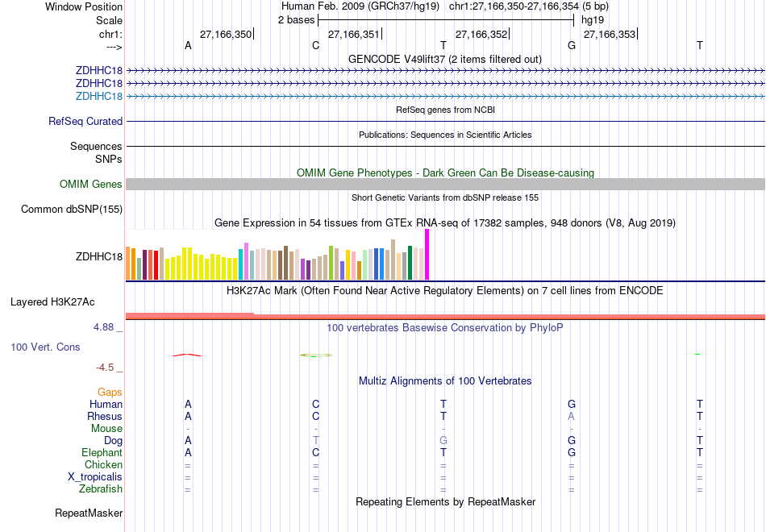Select the Rhesus species label
The image size is (766, 532).
pos(105,416)
